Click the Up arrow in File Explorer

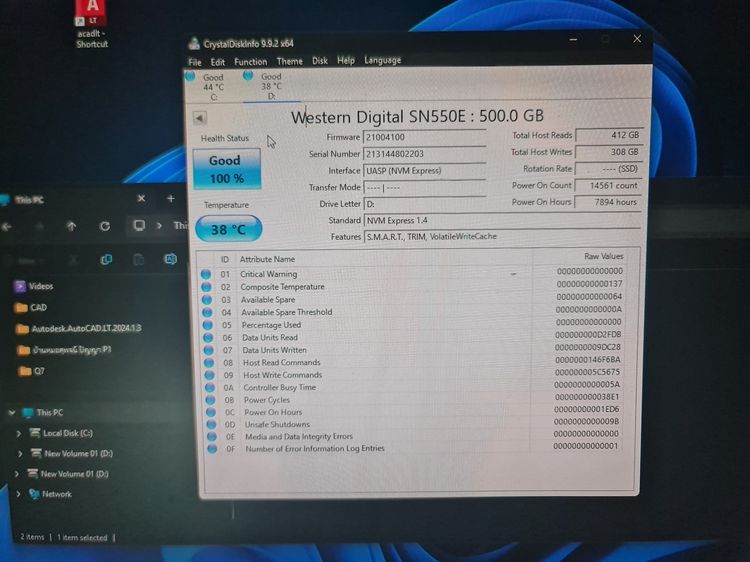pyautogui.click(x=72, y=226)
